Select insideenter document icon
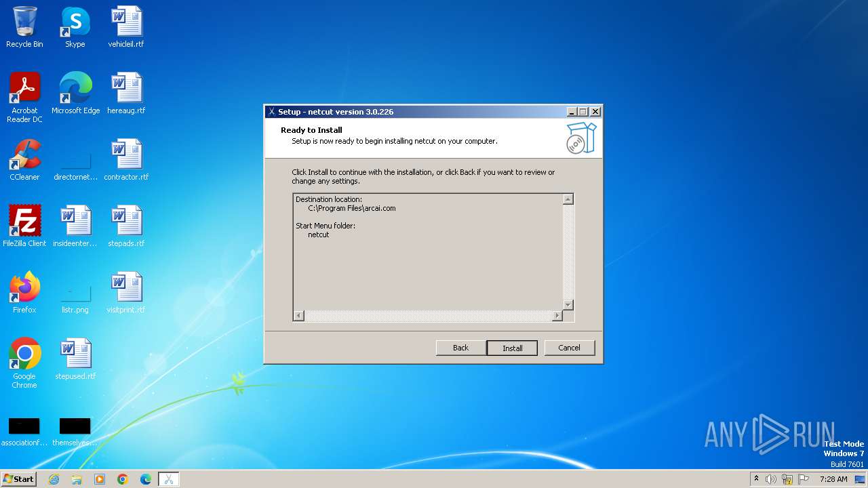 [75, 226]
